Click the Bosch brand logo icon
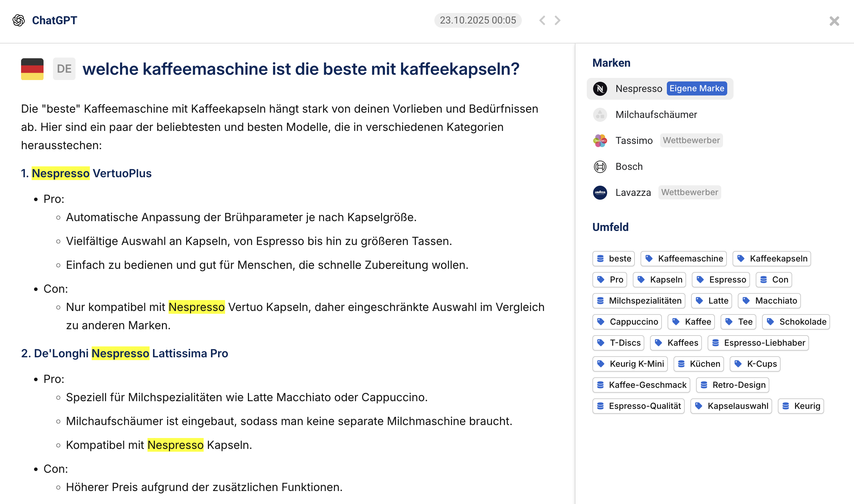This screenshot has height=504, width=854. (600, 167)
